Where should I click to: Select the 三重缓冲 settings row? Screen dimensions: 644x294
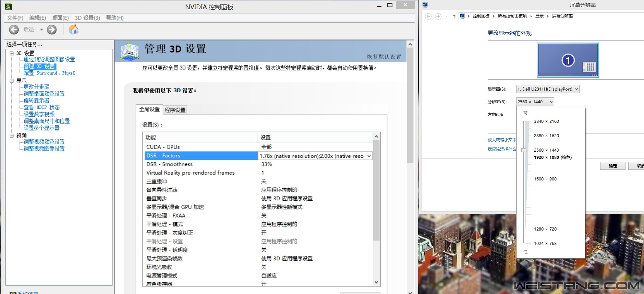(258, 181)
